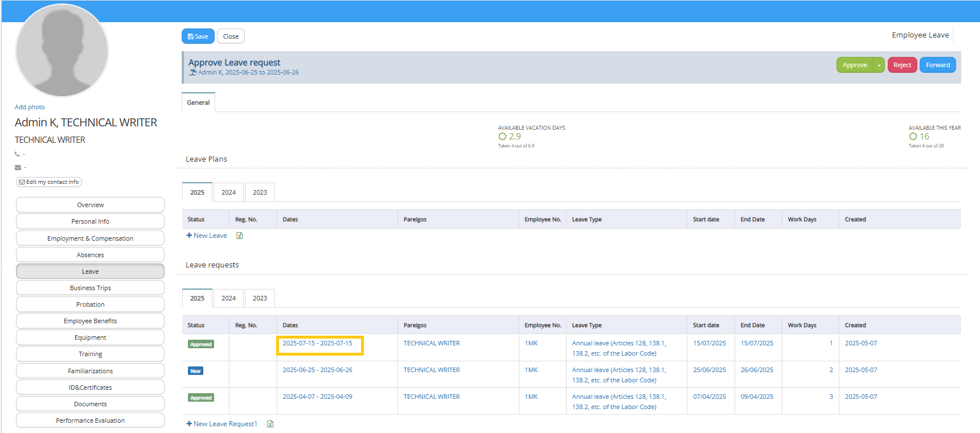Open Annual leave type in the 2025-04-07 row
980x433 pixels.
point(619,402)
